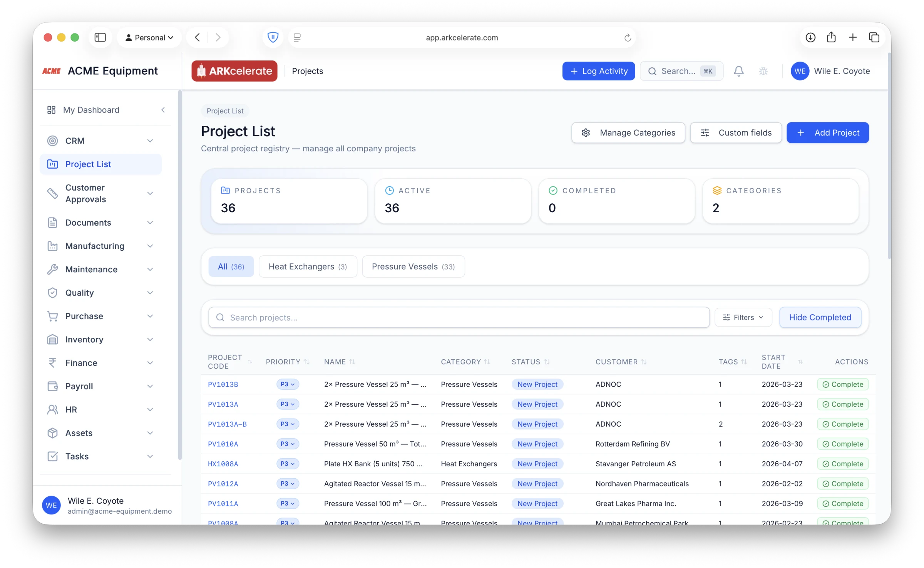Click the My Dashboard grid icon
This screenshot has width=924, height=568.
52,110
